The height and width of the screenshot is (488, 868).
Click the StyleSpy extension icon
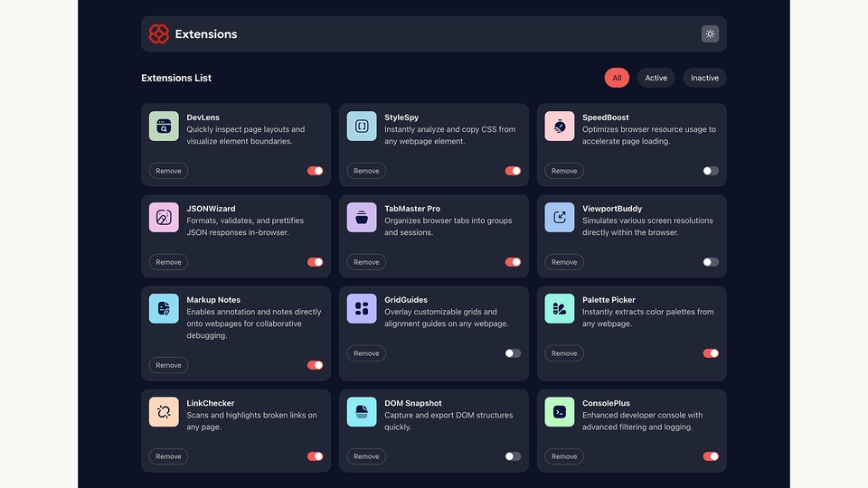[x=362, y=127]
